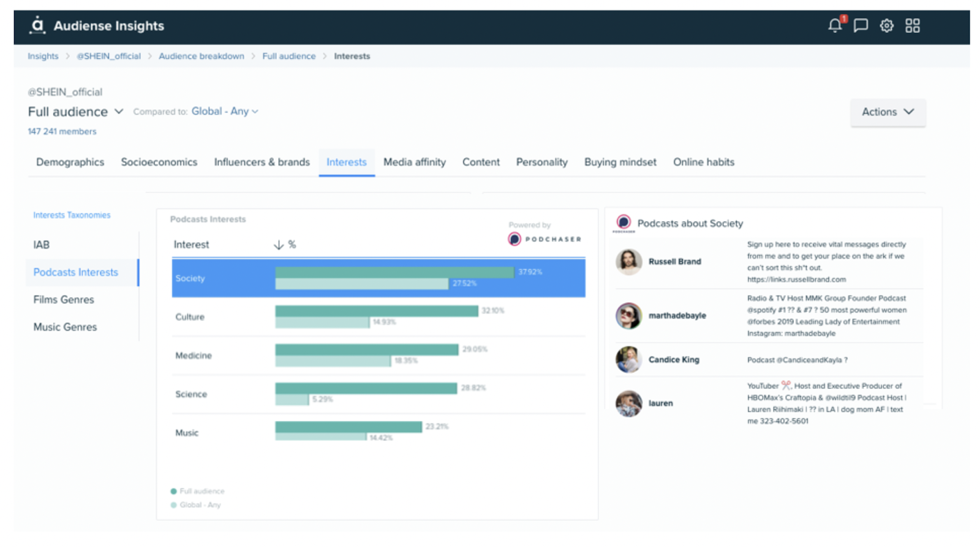
Task: Open the apps grid icon
Action: pyautogui.click(x=913, y=26)
